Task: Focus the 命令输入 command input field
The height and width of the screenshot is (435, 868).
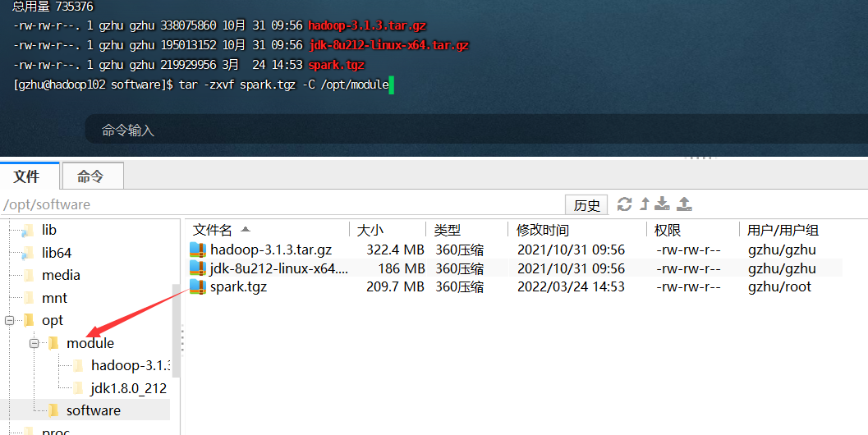Action: pos(476,130)
